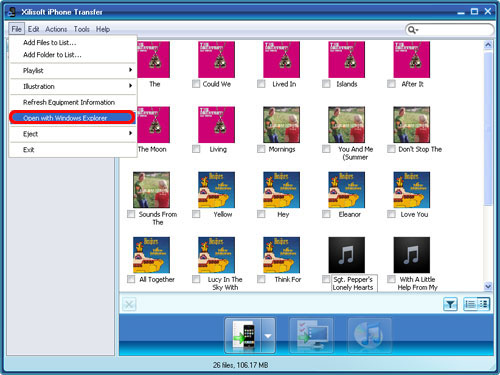Open the Tools menu

82,29
